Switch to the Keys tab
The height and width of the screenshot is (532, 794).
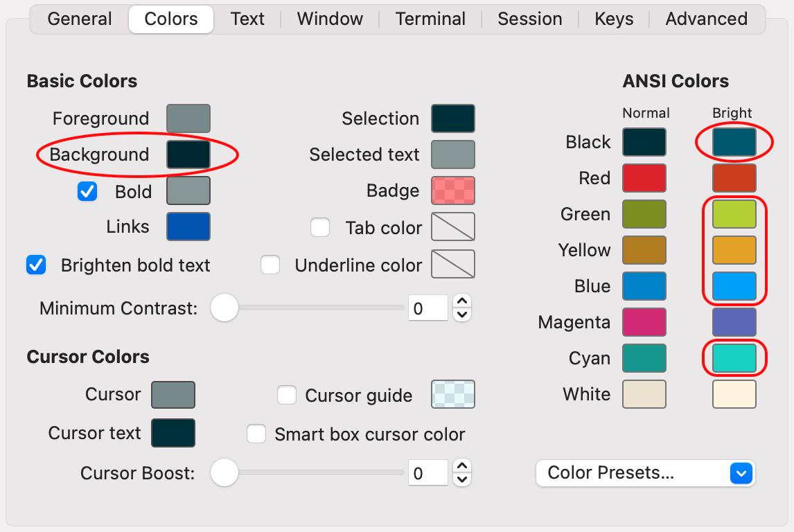click(x=614, y=19)
